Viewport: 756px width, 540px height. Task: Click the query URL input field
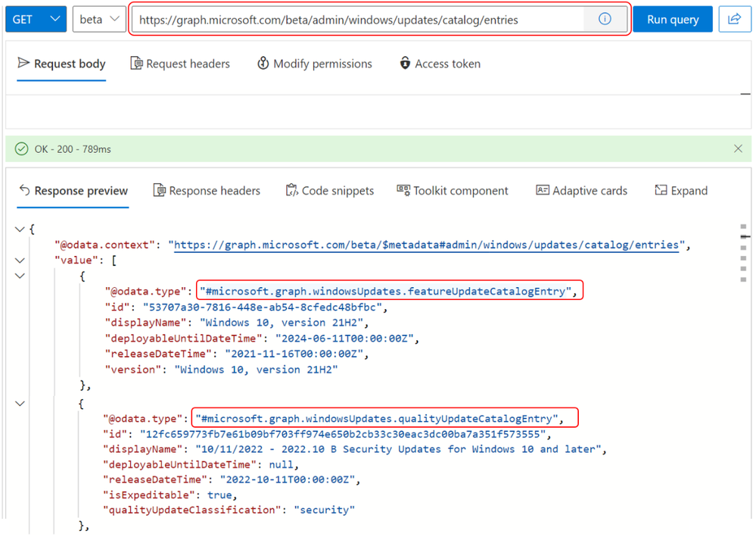tap(358, 19)
